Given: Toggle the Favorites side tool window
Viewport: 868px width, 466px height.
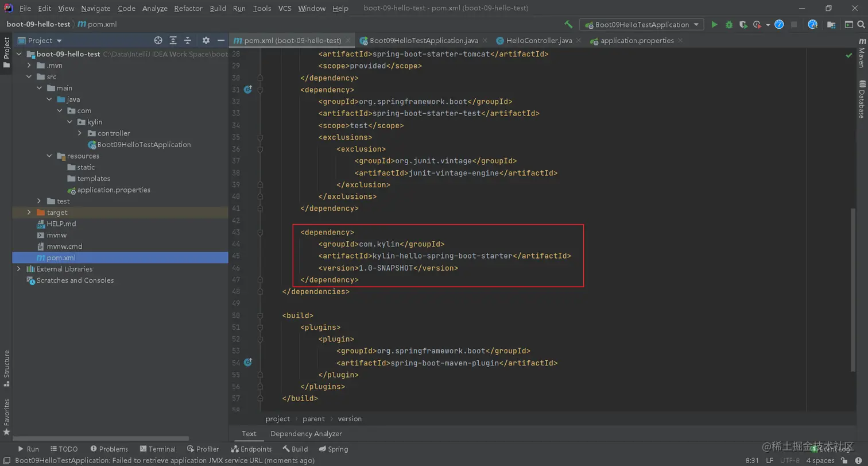Looking at the screenshot, I should [x=6, y=417].
